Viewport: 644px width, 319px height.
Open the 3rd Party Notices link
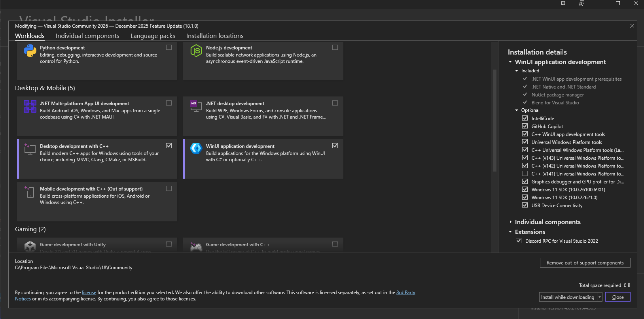tap(406, 293)
